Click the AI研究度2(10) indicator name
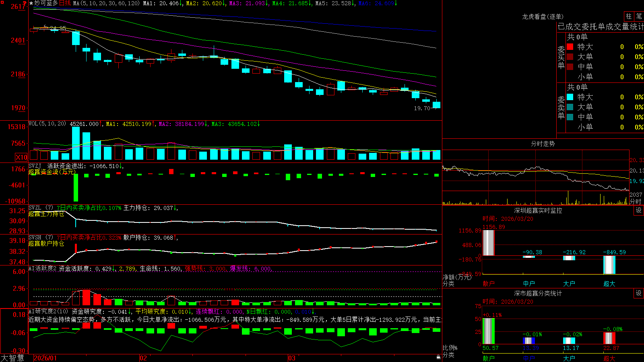This screenshot has width=644, height=362. tap(48, 311)
